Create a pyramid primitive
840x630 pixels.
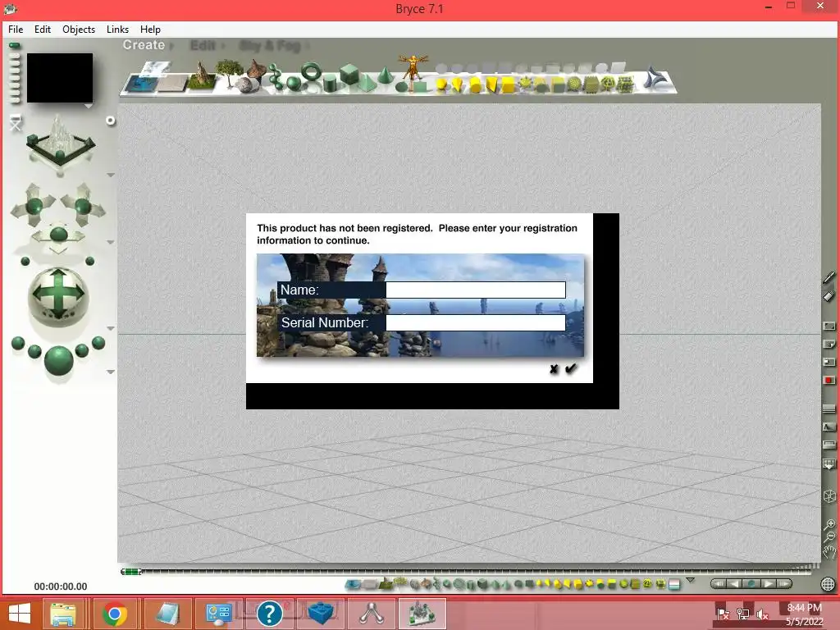(367, 83)
